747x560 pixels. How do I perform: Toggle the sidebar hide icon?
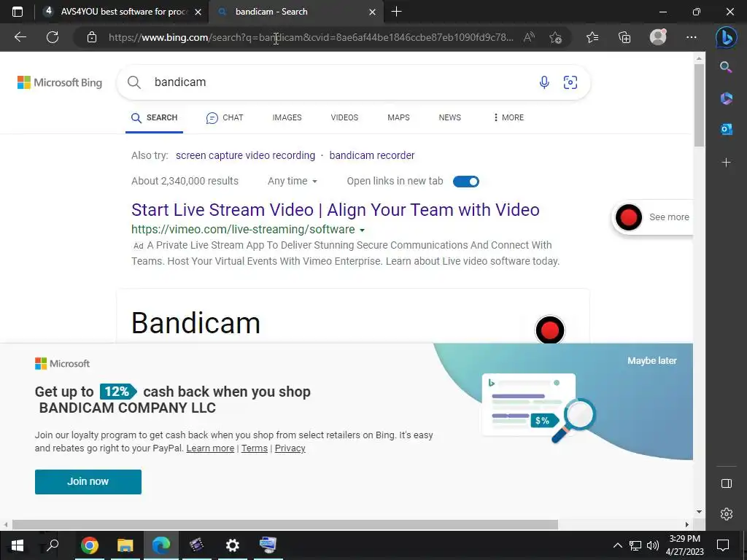click(726, 483)
